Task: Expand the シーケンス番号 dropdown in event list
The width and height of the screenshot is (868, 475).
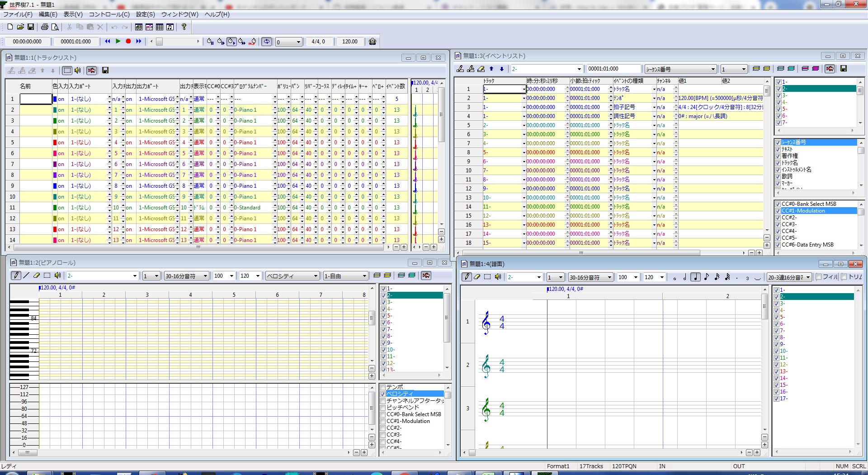Action: pos(713,69)
